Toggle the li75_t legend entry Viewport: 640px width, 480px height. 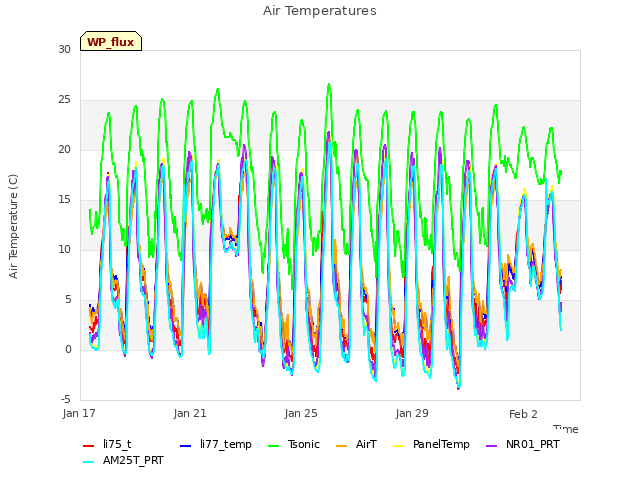click(x=107, y=444)
